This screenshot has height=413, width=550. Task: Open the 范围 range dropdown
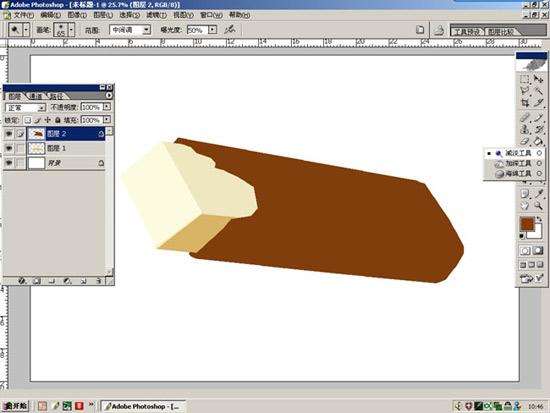(x=130, y=30)
